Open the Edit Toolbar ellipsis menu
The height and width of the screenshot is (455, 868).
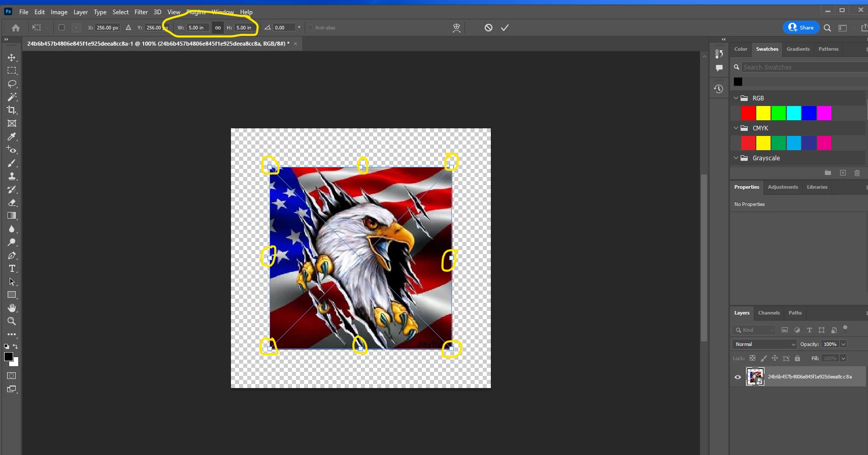click(12, 334)
